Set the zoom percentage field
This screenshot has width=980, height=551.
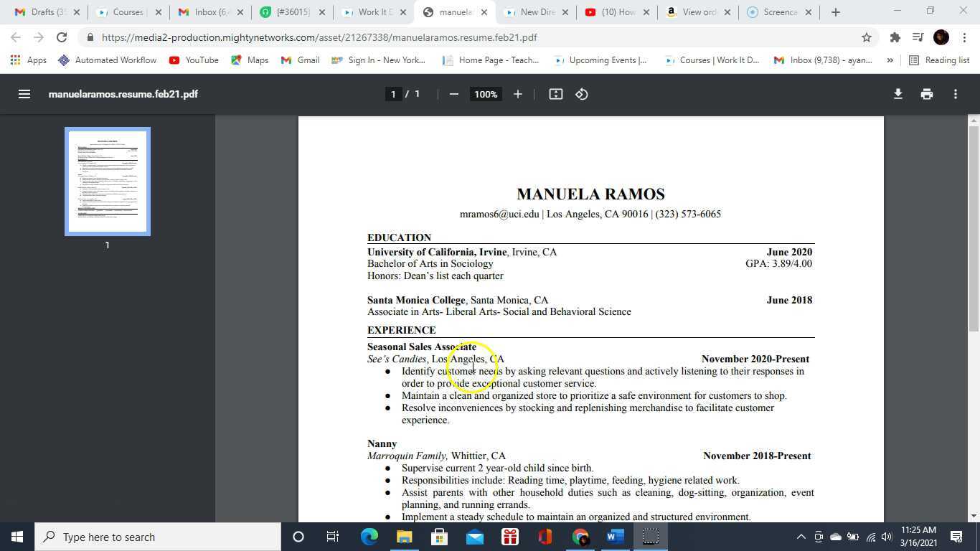(x=485, y=94)
